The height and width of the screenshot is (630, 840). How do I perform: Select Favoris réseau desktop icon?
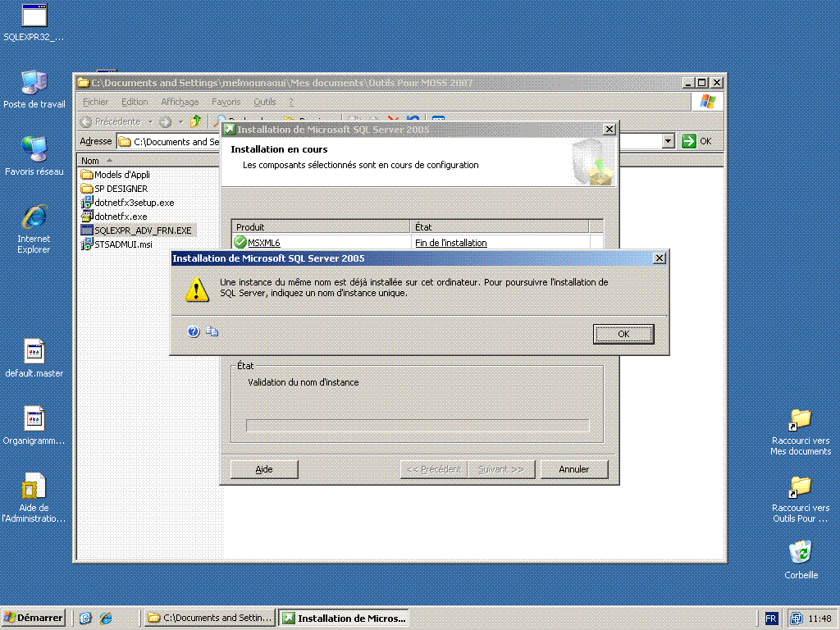34,156
